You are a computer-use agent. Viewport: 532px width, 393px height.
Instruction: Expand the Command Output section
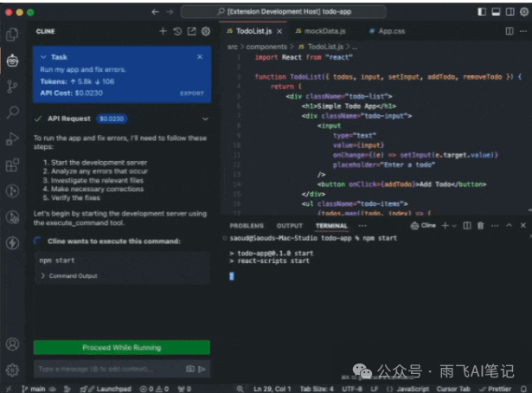(x=69, y=276)
